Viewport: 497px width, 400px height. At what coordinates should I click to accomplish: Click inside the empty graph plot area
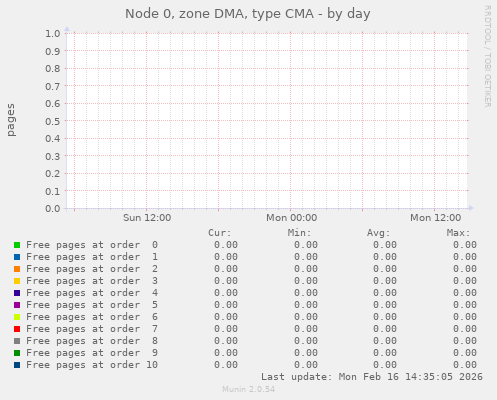click(267, 121)
